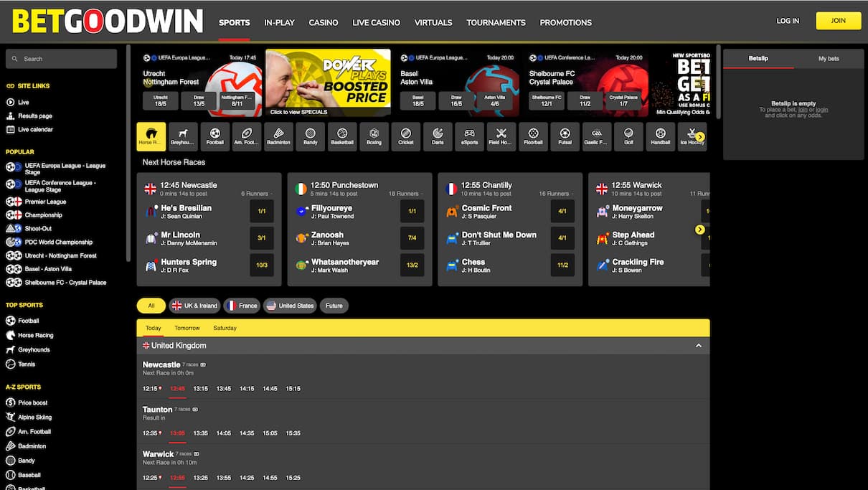Filter races by UK & Ireland
This screenshot has height=490, width=868.
click(194, 305)
